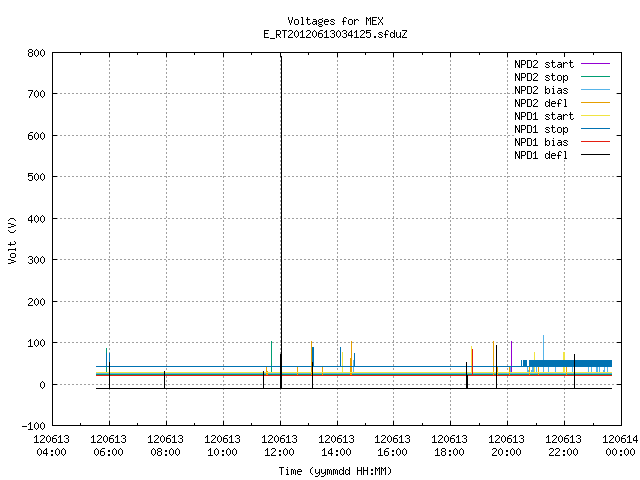Viewport: 640px width, 480px height.
Task: Click the x-axis tick '120613 06:00'
Action: (x=109, y=446)
